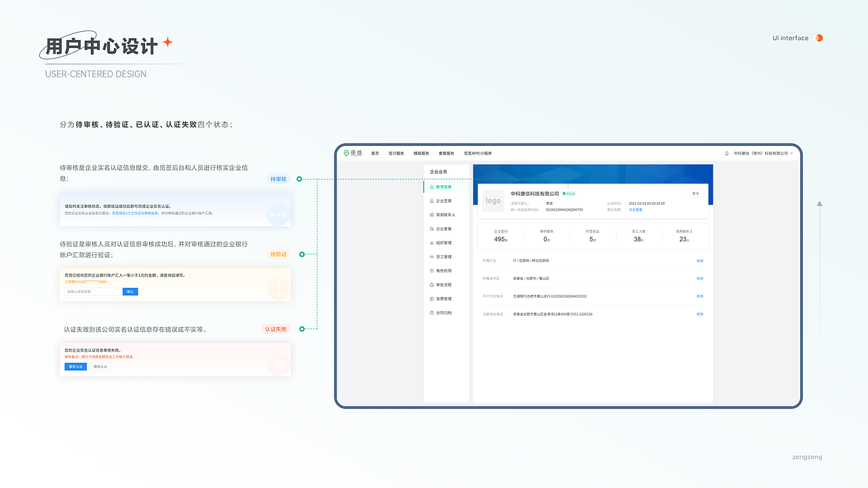Viewport: 868px width, 488px height.
Task: Click the 员工人数 38 stat
Action: pos(638,236)
